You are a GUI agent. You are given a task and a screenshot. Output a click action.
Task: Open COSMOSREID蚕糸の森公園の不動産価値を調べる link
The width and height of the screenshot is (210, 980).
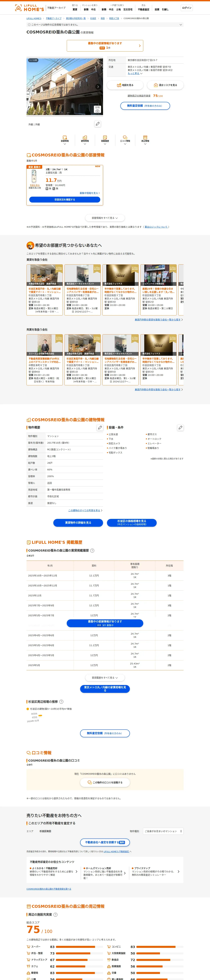point(49,889)
